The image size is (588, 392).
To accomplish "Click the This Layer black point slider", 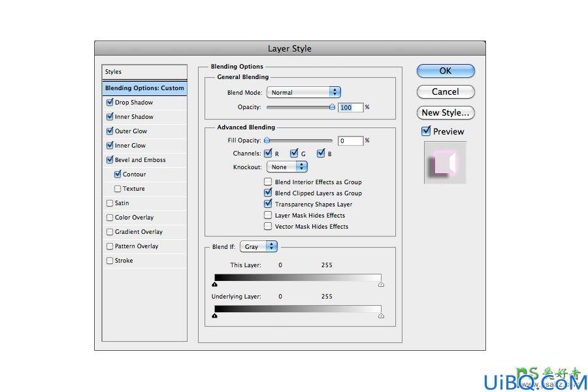I will pos(214,284).
